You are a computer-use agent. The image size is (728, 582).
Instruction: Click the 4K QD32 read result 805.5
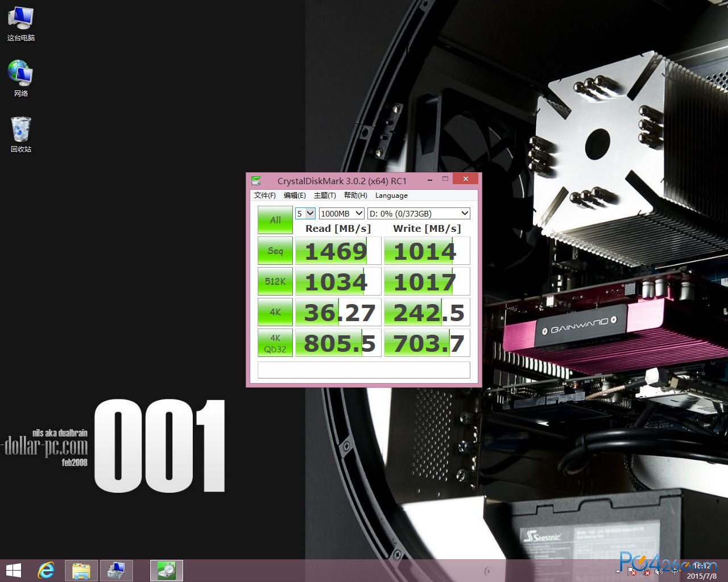[x=338, y=343]
